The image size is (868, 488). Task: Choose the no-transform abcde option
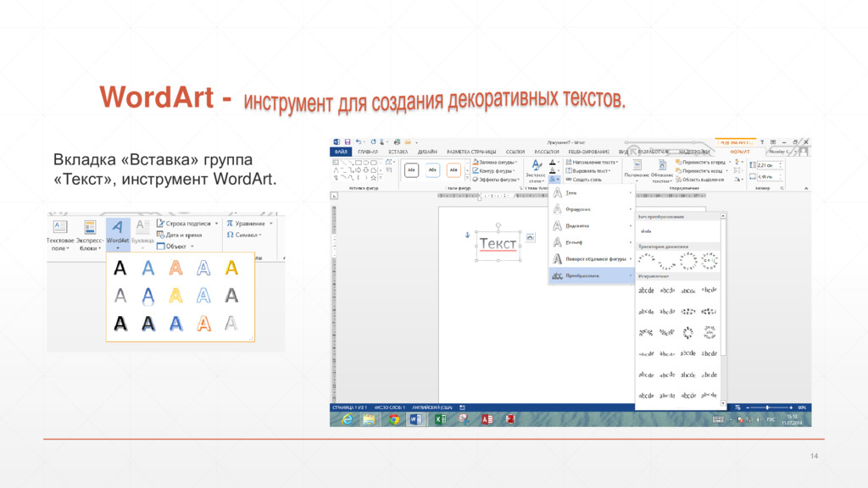[647, 231]
